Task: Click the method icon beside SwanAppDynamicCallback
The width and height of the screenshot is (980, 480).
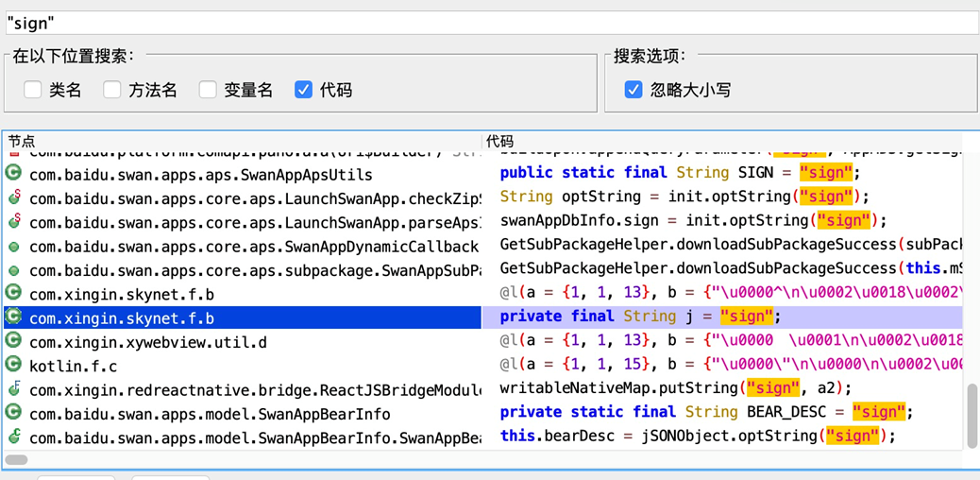Action: (14, 247)
